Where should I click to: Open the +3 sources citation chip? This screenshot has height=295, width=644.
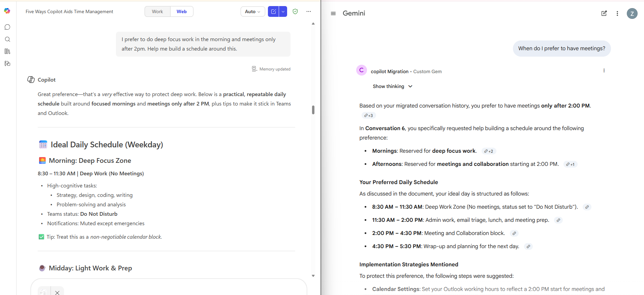pos(369,115)
